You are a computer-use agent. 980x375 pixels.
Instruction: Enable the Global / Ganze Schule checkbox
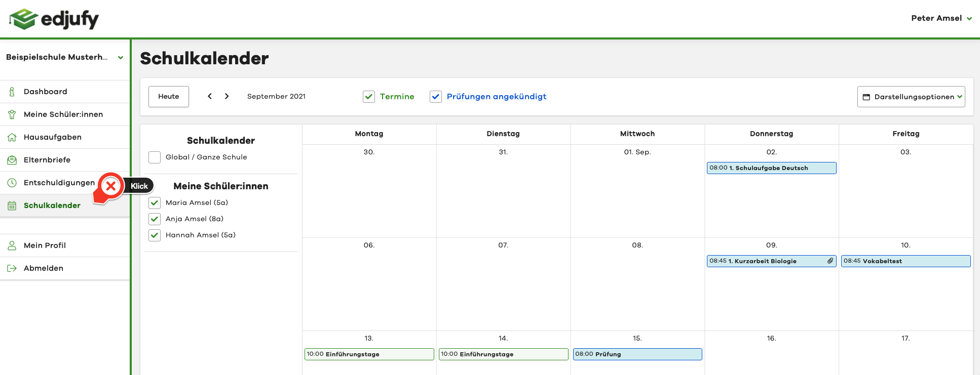click(x=155, y=157)
